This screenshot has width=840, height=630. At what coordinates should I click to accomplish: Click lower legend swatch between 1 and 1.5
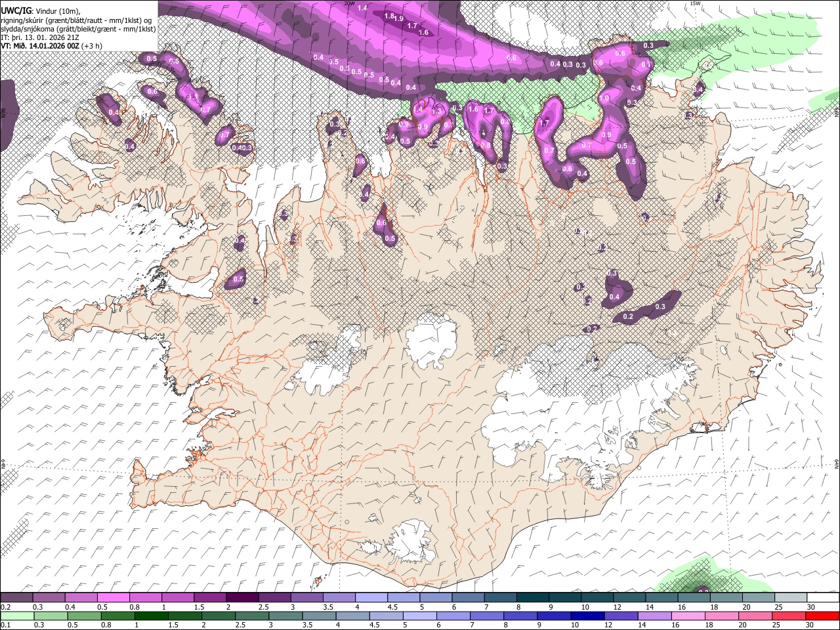click(x=151, y=616)
